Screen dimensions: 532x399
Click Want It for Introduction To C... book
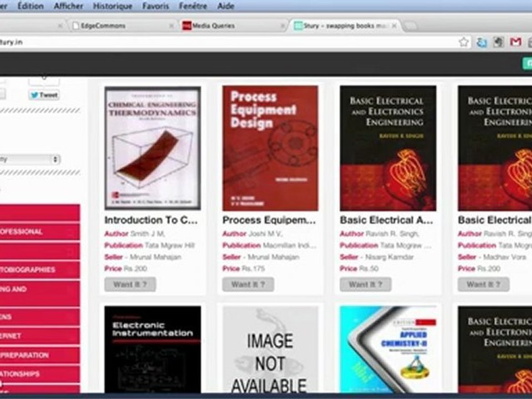pos(130,284)
